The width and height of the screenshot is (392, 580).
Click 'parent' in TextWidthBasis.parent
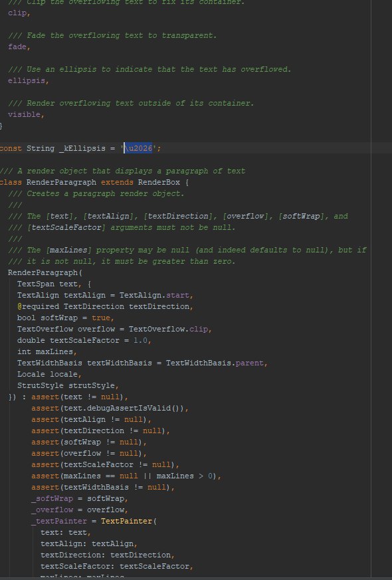(250, 363)
